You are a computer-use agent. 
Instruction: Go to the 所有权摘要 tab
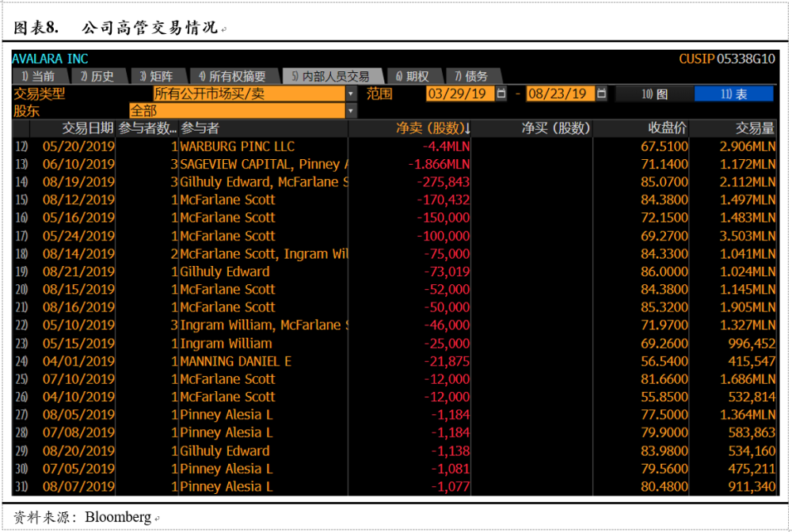pos(234,76)
